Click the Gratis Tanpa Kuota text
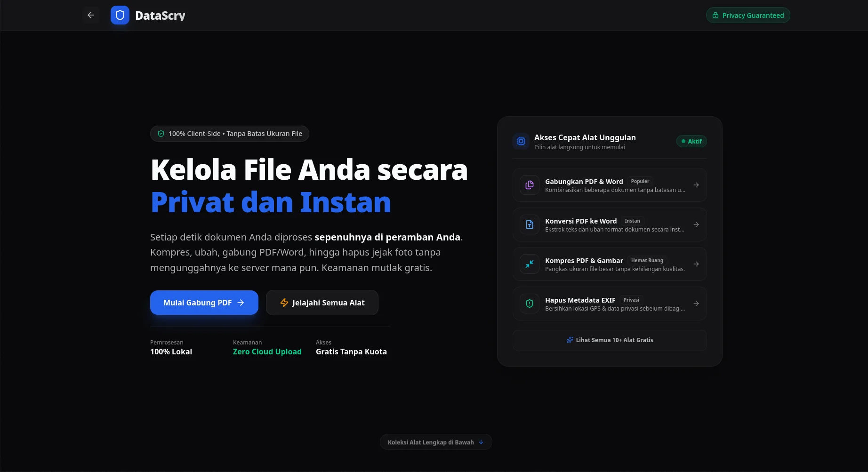 (351, 352)
